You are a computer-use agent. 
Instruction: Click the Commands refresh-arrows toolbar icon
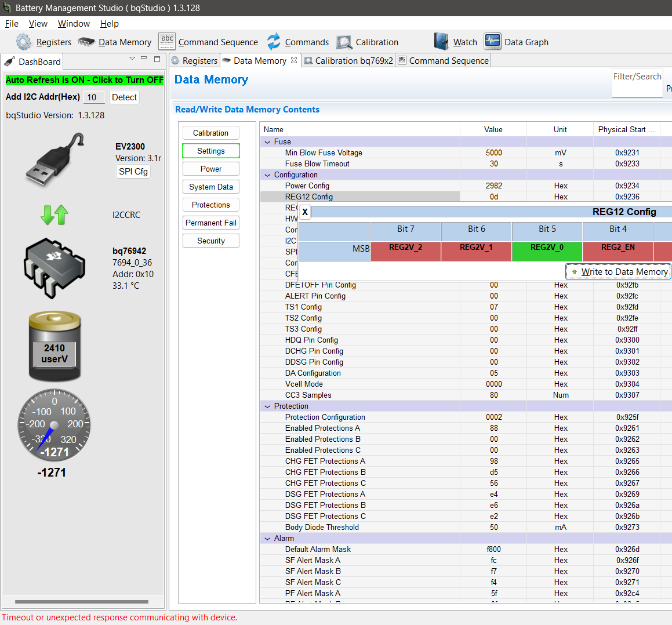coord(274,42)
